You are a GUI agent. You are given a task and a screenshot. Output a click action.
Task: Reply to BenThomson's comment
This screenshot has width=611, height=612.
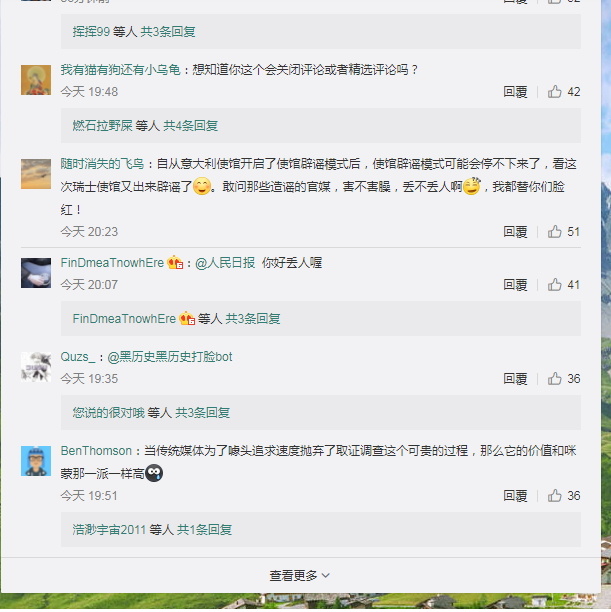pos(515,496)
